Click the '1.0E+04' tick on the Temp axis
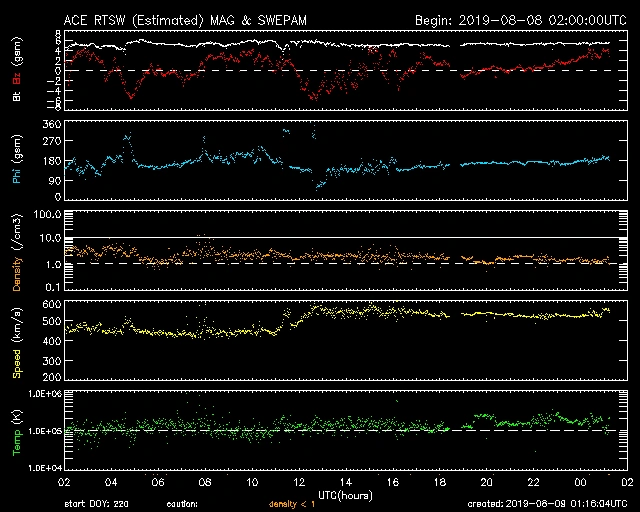 [44, 468]
